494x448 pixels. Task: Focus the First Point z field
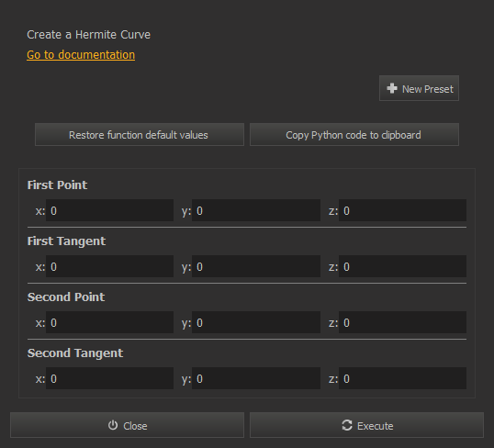402,210
